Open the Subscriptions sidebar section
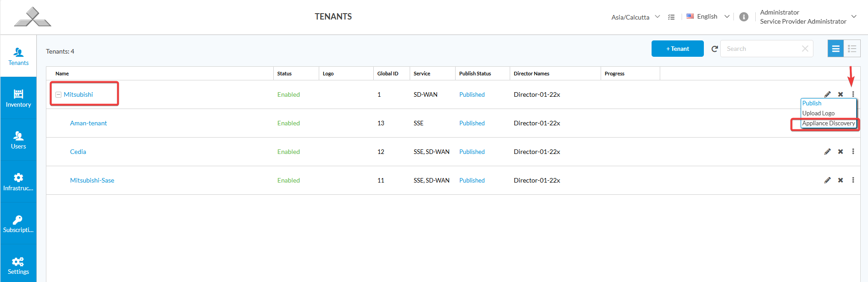 (x=19, y=223)
